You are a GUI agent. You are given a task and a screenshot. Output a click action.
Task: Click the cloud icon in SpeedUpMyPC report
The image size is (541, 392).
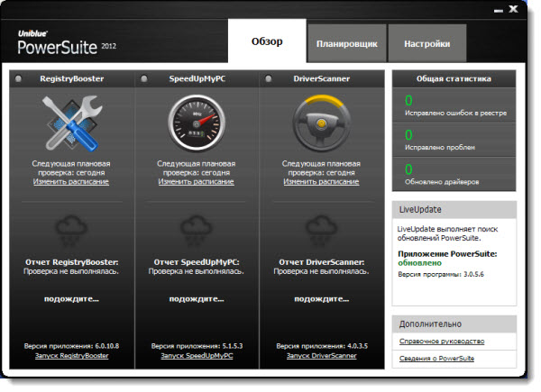(196, 231)
